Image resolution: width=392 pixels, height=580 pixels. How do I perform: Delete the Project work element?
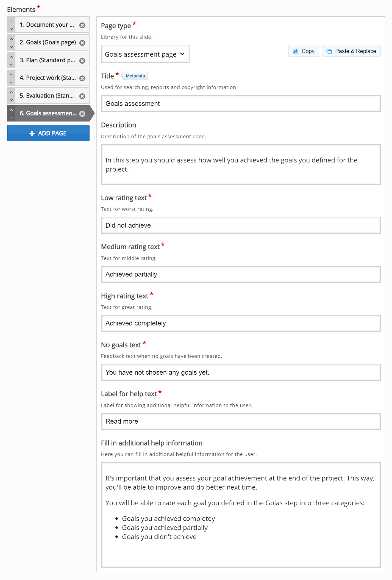click(82, 78)
